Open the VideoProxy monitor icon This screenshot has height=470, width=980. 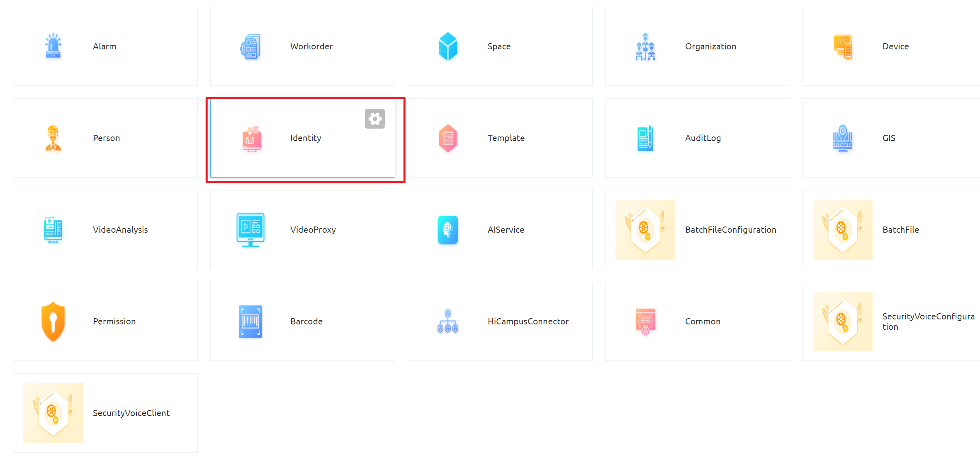tap(250, 230)
